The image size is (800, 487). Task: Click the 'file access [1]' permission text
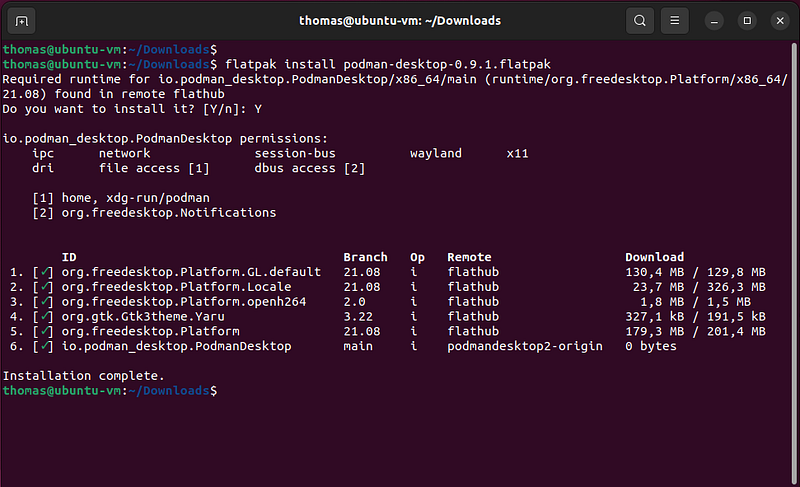(154, 168)
